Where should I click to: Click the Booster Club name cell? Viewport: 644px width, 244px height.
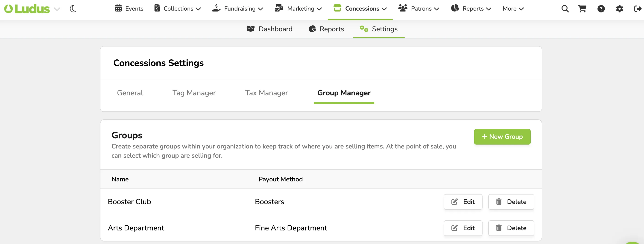pyautogui.click(x=129, y=202)
